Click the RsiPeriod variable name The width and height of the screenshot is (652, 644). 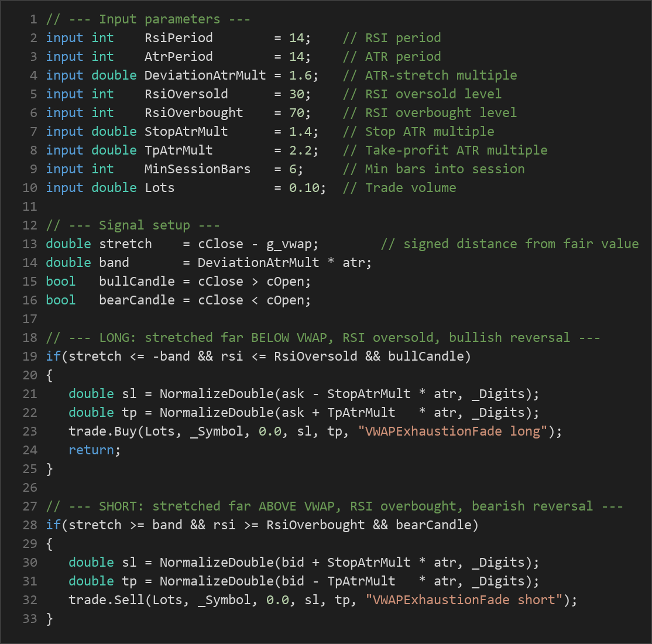coord(179,38)
